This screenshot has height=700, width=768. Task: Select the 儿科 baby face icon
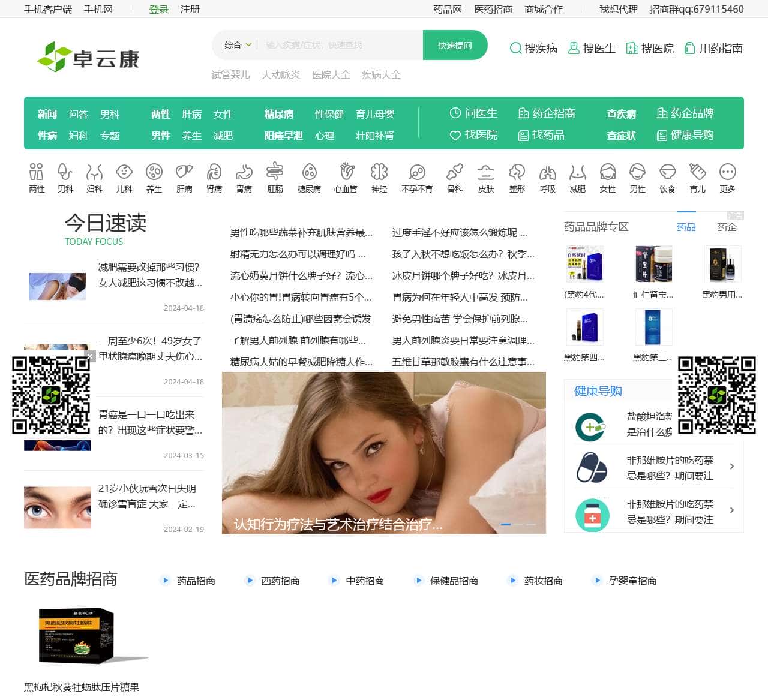coord(124,172)
